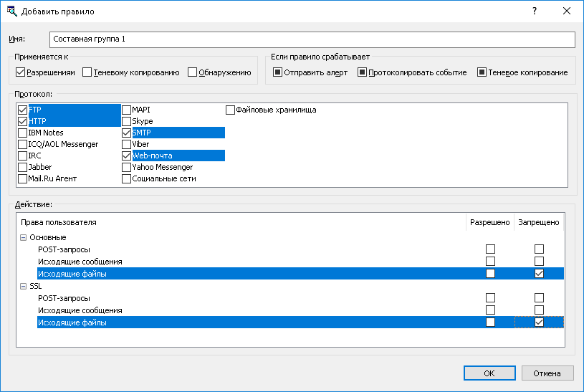Uncheck the Разрешениям checkbox
Viewport: 584px width, 392px height.
(x=20, y=72)
